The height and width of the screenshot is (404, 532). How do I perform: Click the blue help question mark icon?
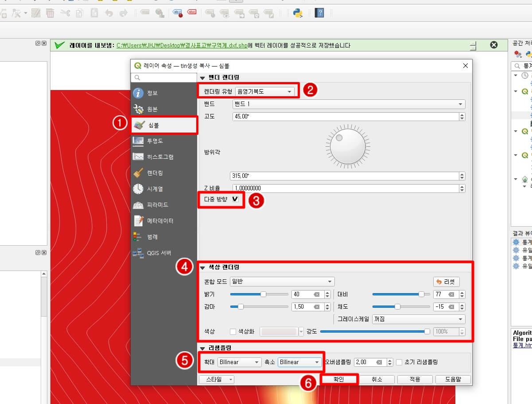(x=319, y=13)
